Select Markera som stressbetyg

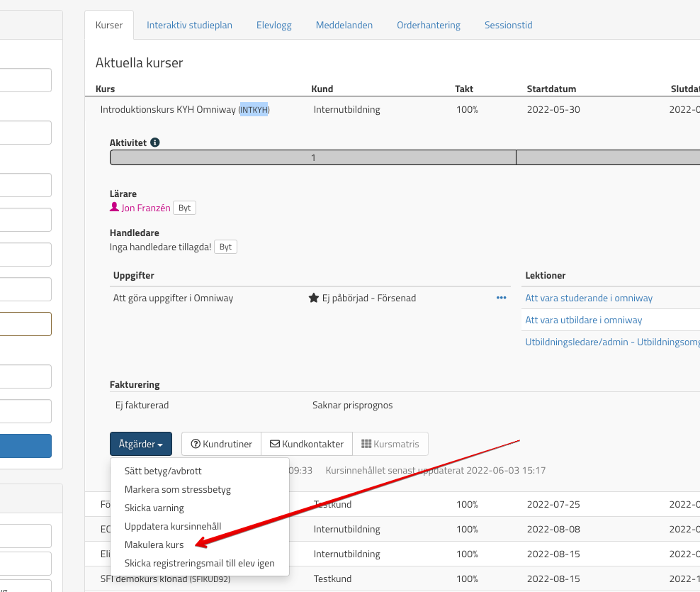(177, 489)
